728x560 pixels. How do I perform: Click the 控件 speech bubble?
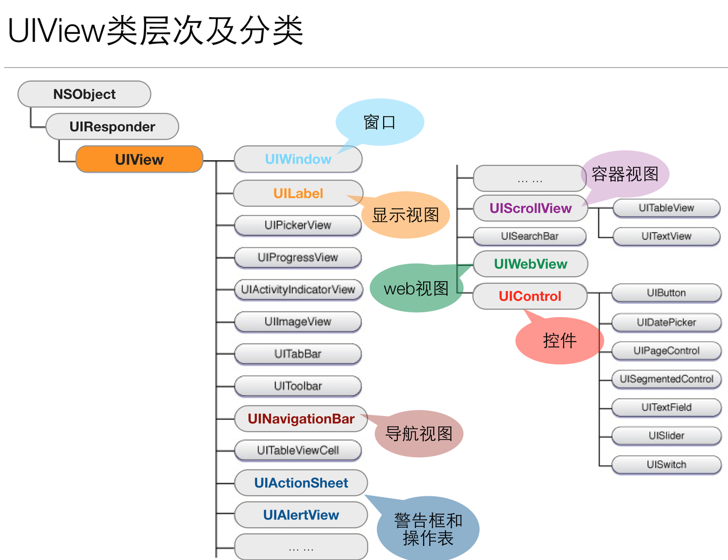coord(560,341)
